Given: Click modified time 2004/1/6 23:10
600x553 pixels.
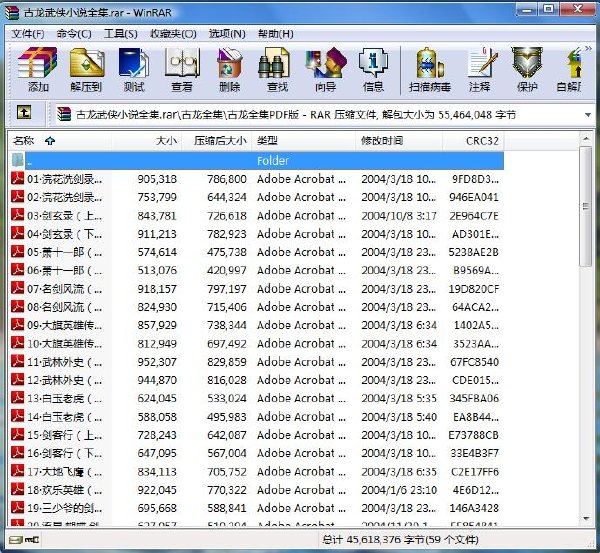Looking at the screenshot, I should [399, 490].
